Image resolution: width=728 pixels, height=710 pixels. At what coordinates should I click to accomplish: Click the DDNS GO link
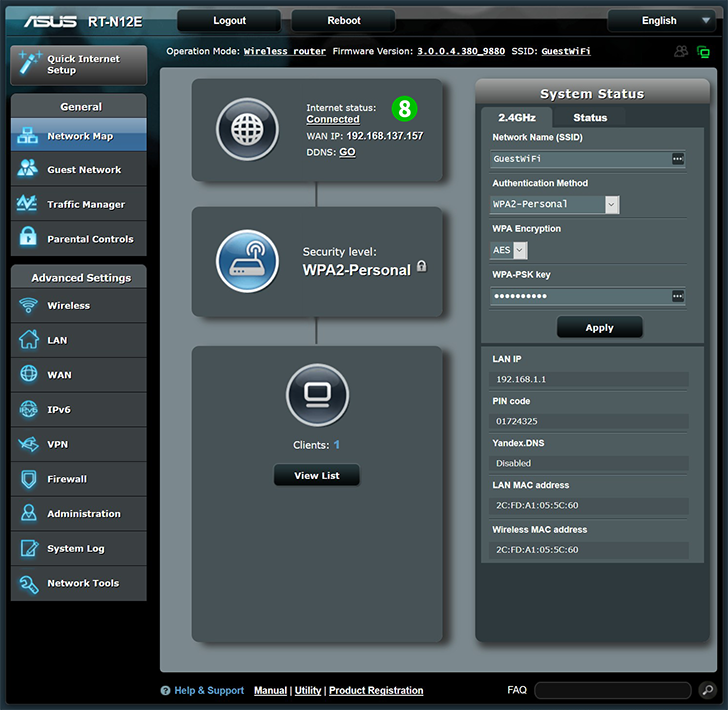click(x=347, y=152)
